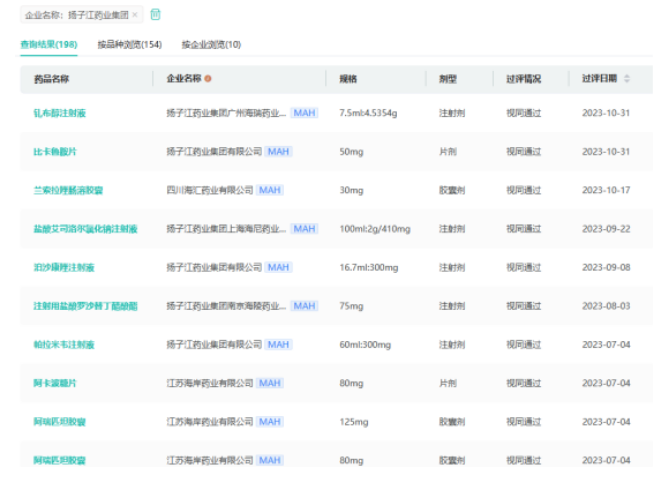Select the 按企业浏览(10) tab
Viewport: 658px width, 481px height.
click(x=211, y=45)
